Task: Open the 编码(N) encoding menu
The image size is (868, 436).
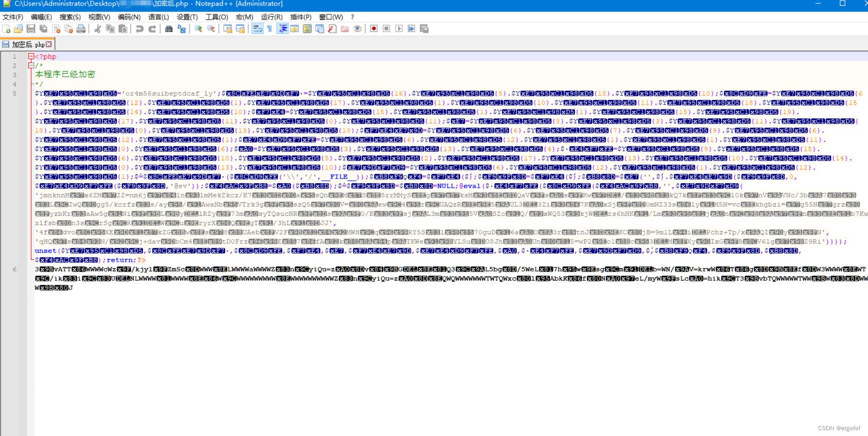Action: (129, 17)
